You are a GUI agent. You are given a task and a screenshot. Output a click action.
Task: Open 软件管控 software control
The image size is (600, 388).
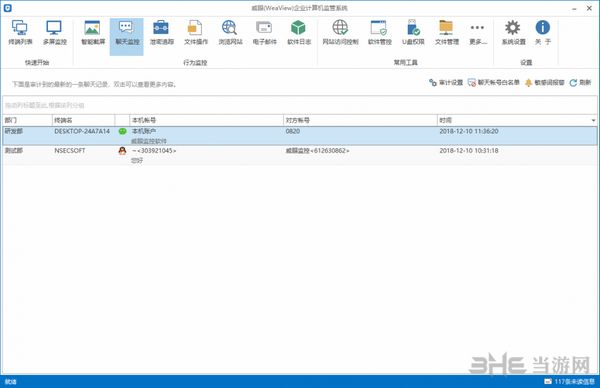pos(379,33)
